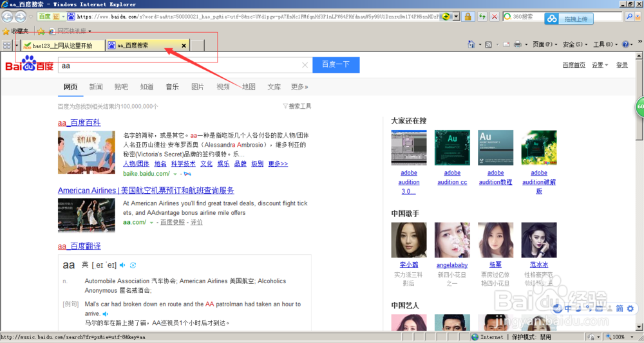
Task: Click the 拖拽上传 cloud upload button
Action: point(569,19)
